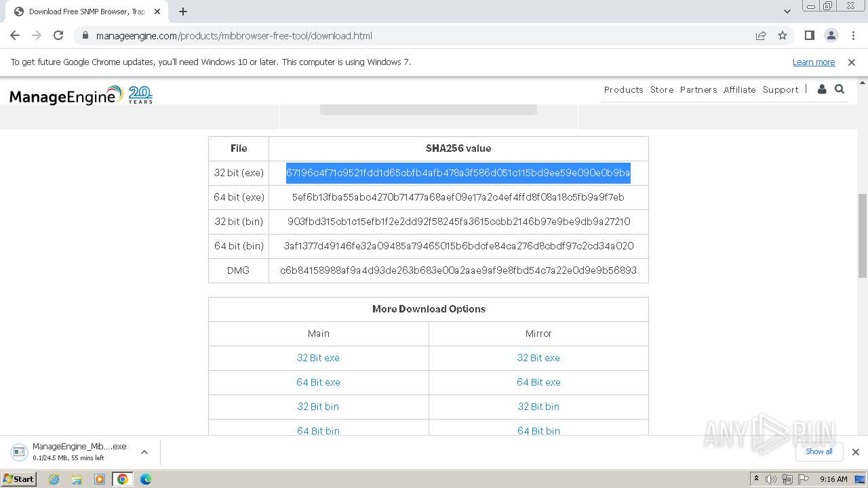Dismiss the Chrome update notification bar
This screenshot has height=488, width=868.
852,62
